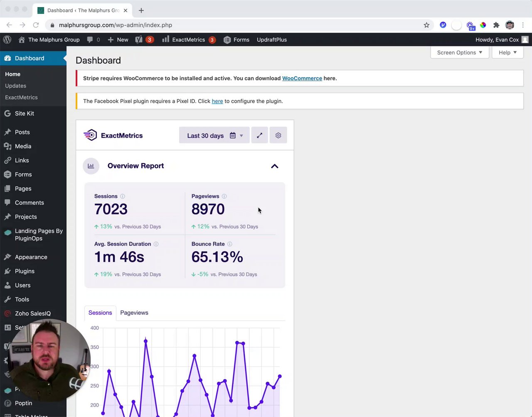Screen dimensions: 532x417
Task: Click the browser back arrow
Action: click(9, 25)
